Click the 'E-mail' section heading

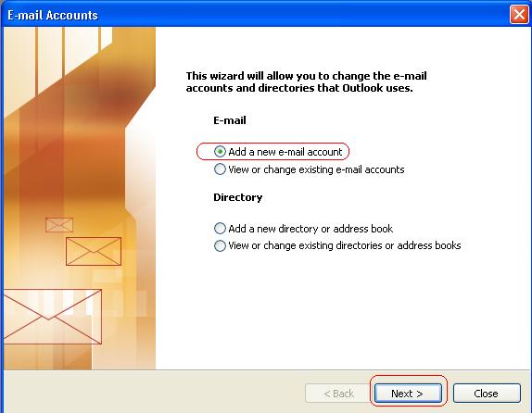tap(230, 120)
